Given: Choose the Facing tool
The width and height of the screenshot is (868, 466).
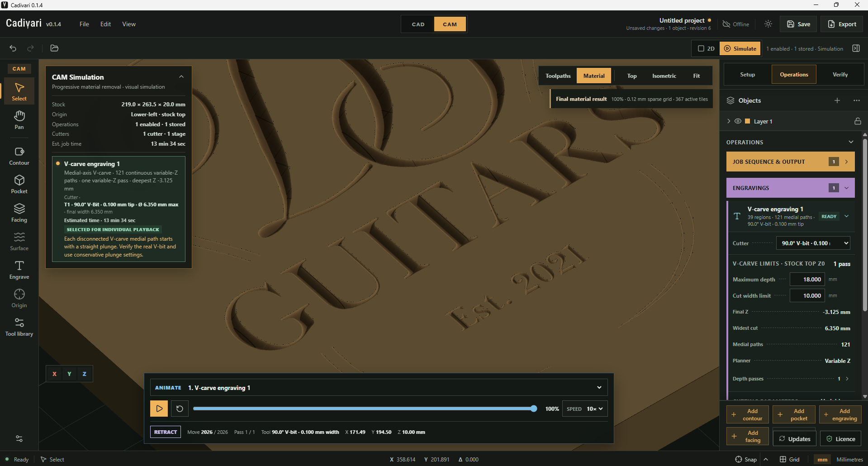Looking at the screenshot, I should click(x=19, y=213).
